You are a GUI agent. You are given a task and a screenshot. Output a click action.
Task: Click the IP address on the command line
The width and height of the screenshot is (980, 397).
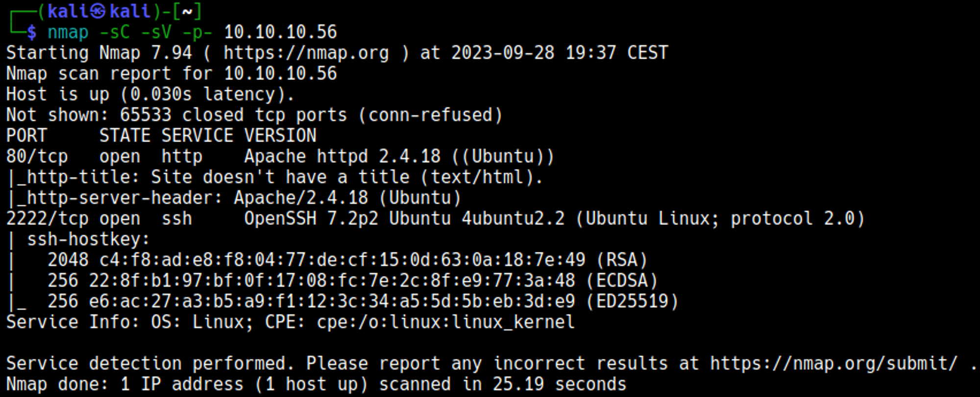(x=280, y=32)
